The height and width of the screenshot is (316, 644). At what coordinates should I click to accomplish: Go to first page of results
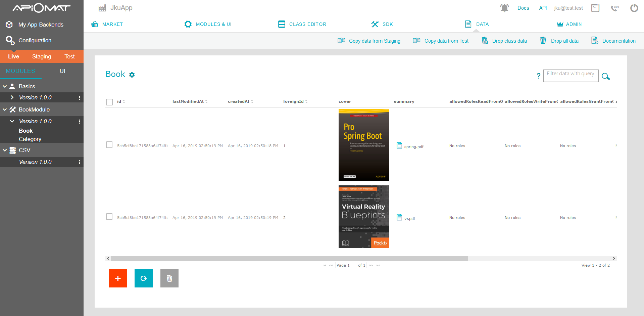pyautogui.click(x=324, y=265)
